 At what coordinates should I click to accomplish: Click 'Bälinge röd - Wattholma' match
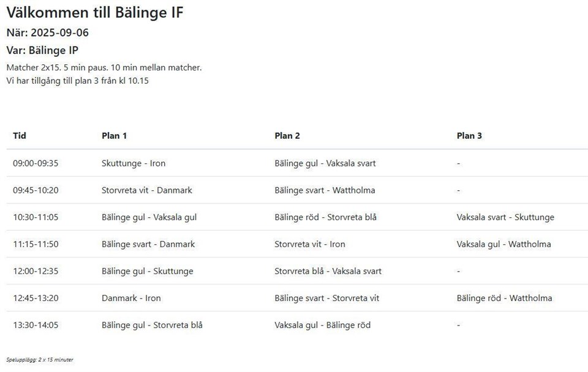click(504, 298)
